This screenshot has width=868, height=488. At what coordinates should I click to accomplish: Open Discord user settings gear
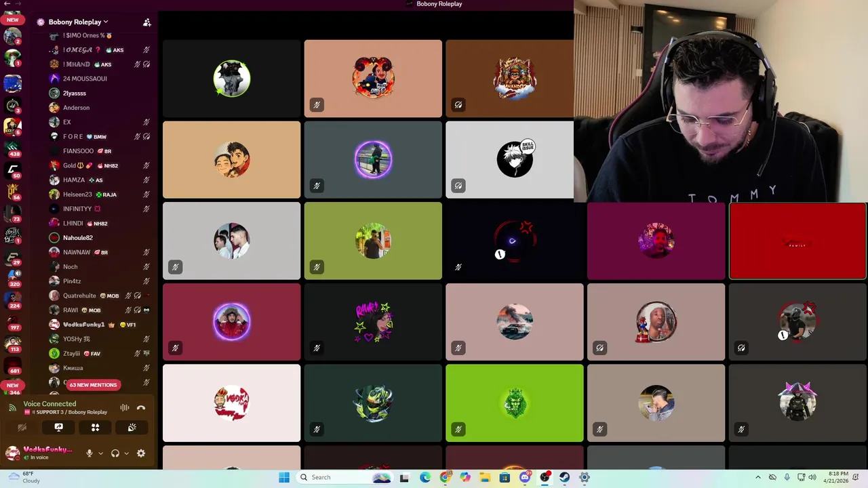pyautogui.click(x=141, y=453)
